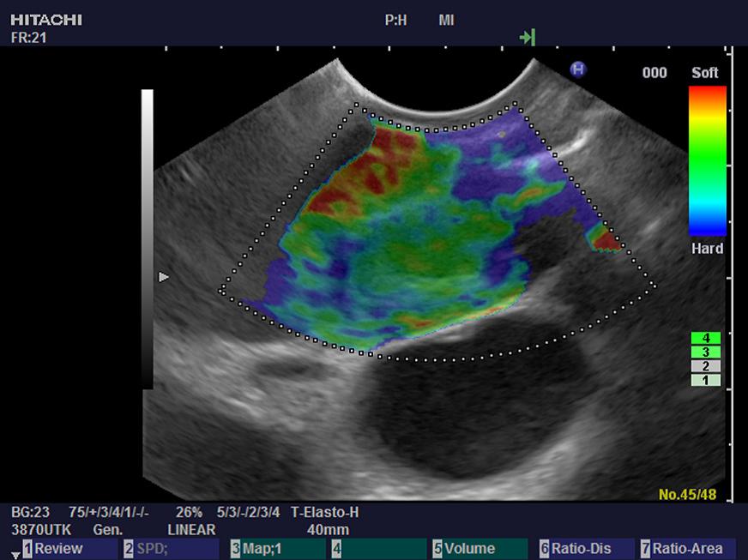Open the 5 Volume function
Image resolution: width=748 pixels, height=560 pixels.
coord(480,549)
